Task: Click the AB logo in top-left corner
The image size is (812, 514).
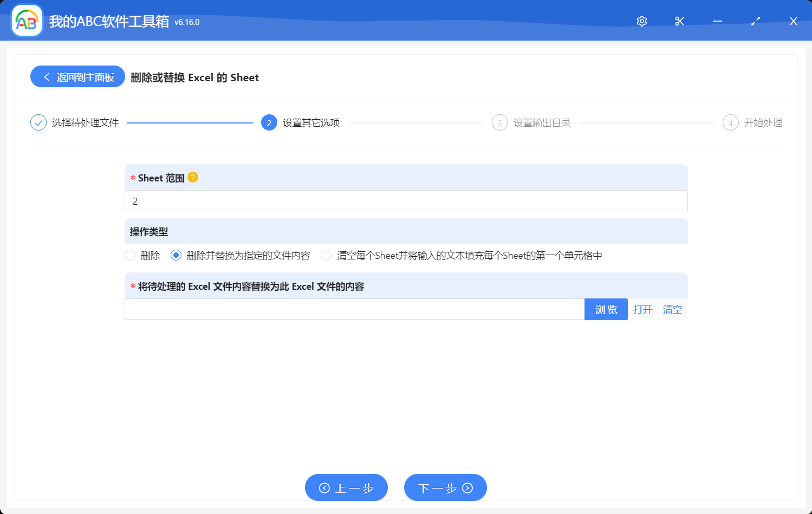Action: [x=27, y=21]
